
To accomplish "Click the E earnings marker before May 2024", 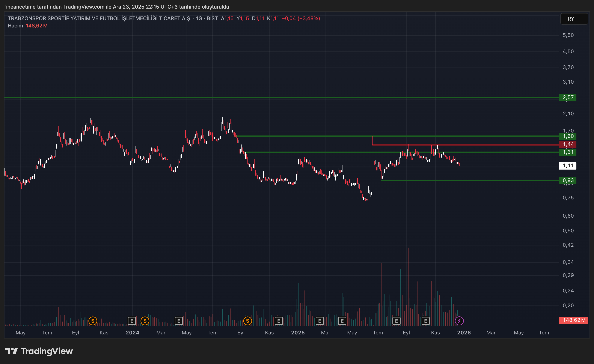I will pyautogui.click(x=179, y=321).
